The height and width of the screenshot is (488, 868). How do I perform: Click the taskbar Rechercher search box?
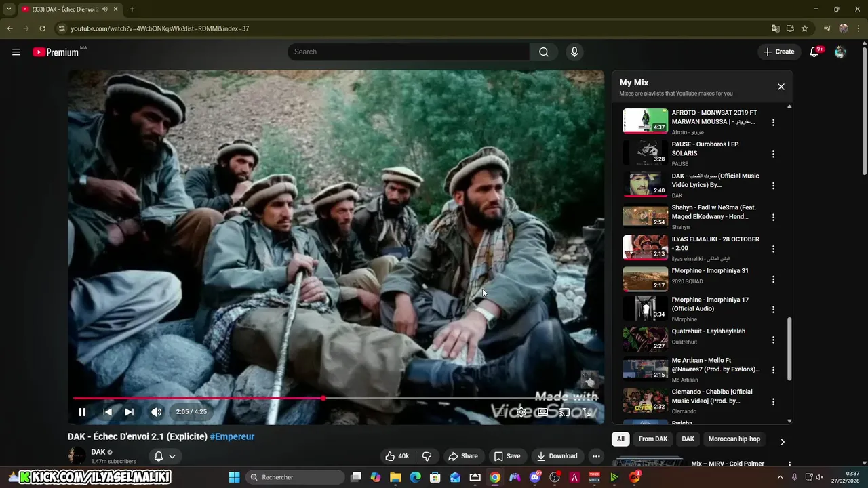tap(294, 477)
